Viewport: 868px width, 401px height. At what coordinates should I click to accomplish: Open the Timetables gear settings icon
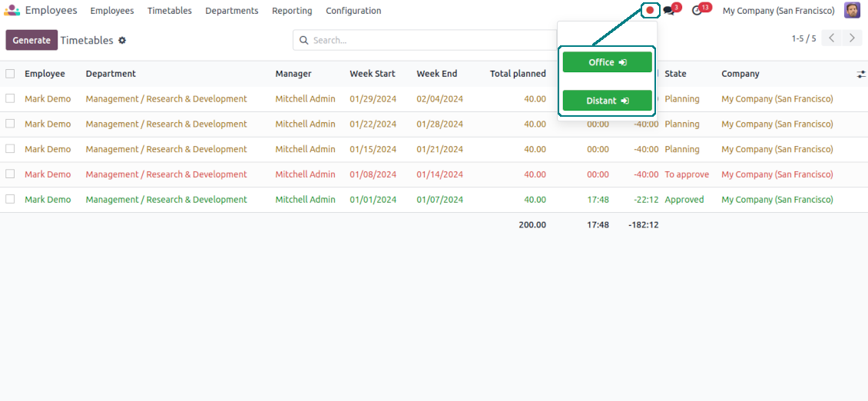coord(122,41)
